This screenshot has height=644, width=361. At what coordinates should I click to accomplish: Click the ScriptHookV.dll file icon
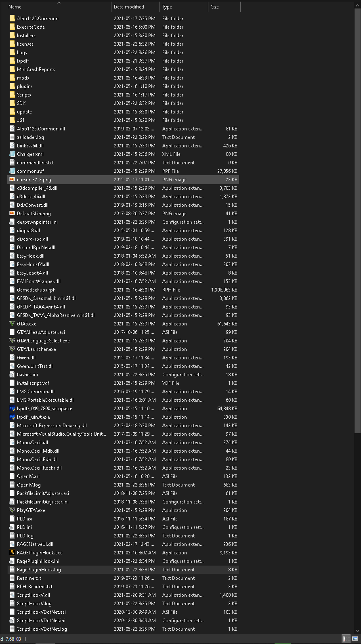12,595
